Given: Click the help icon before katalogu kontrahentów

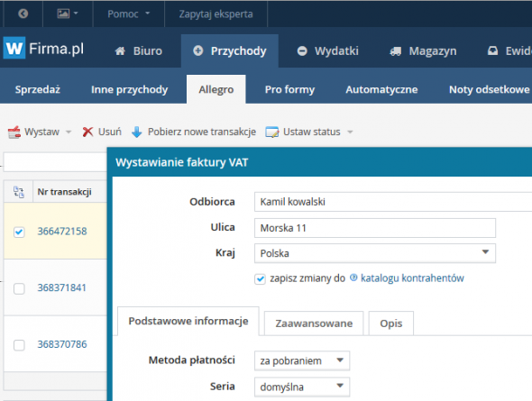Looking at the screenshot, I should tap(353, 278).
